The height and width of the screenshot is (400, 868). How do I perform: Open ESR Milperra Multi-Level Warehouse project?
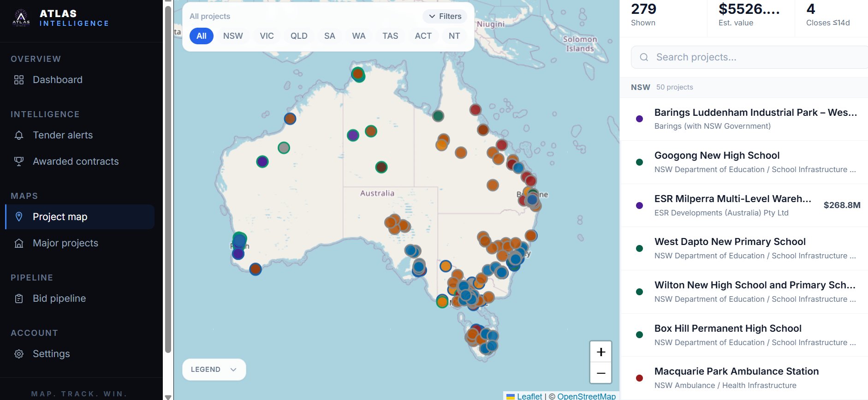[x=744, y=205]
